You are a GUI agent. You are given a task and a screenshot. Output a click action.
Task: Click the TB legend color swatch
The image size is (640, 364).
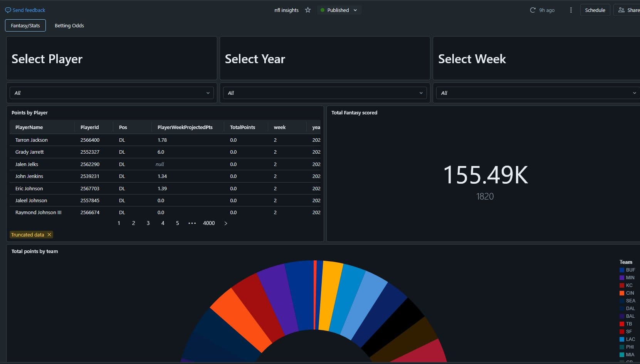(622, 324)
